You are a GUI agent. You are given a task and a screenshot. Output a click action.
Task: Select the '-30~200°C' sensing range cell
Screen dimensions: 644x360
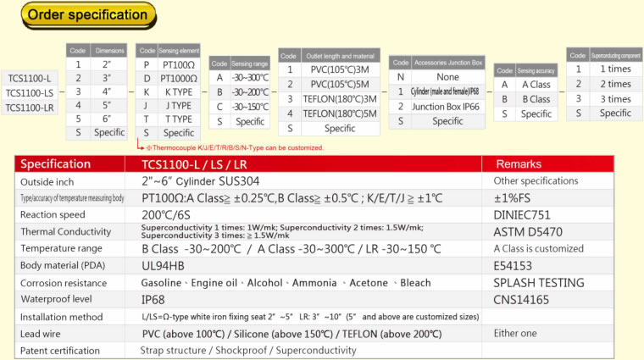[250, 92]
